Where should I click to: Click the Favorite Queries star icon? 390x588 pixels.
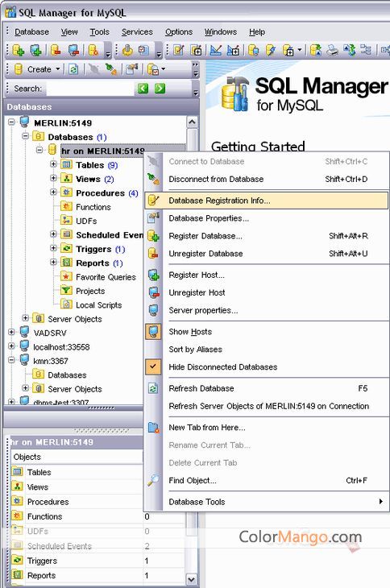coord(66,277)
